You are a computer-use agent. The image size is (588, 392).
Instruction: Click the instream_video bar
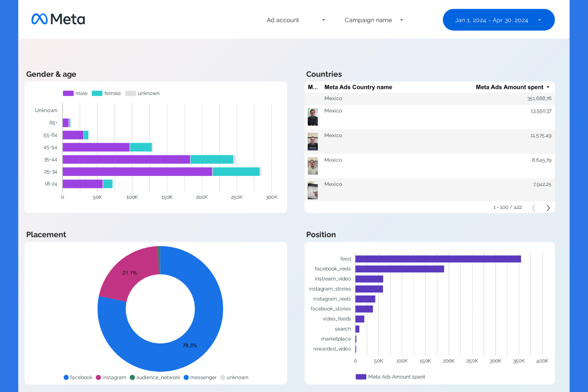[x=369, y=279]
